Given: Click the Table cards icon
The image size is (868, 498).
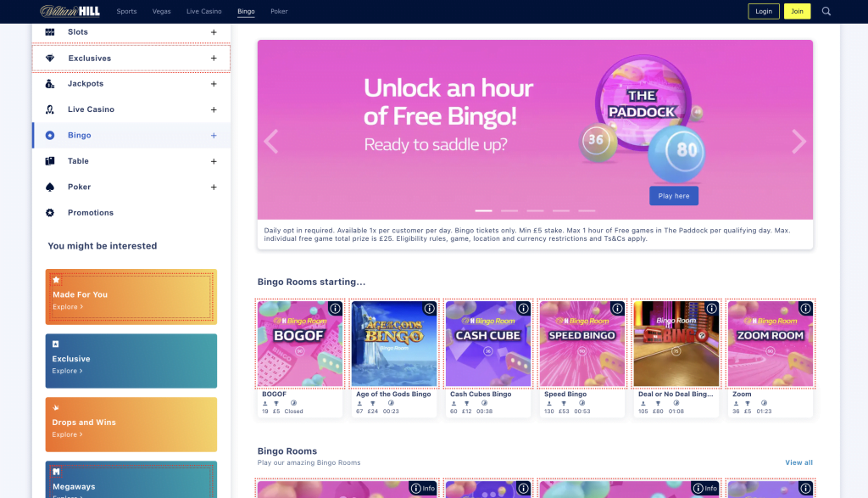Looking at the screenshot, I should click(x=50, y=161).
